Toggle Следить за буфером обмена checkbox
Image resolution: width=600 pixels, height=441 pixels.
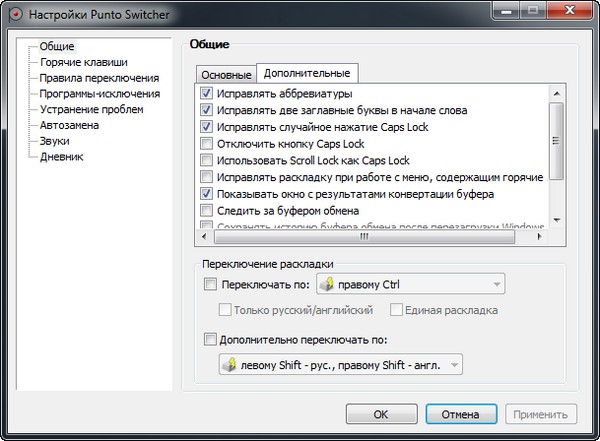[x=207, y=211]
